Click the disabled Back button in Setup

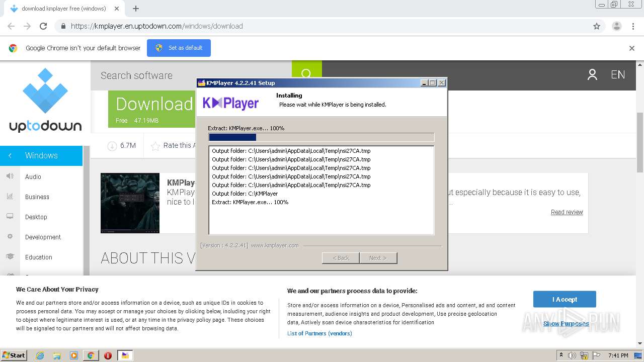341,258
